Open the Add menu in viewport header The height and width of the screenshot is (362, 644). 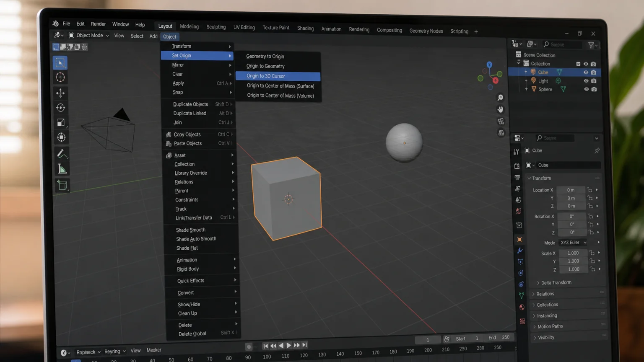point(153,36)
